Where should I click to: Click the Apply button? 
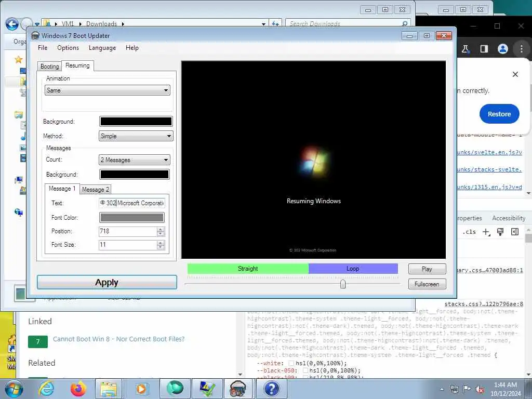[x=107, y=282]
